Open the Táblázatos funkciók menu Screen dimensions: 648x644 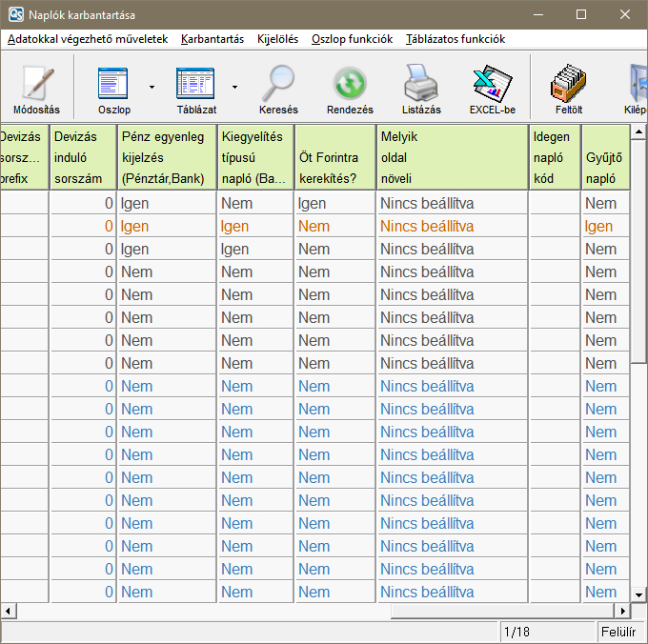click(x=456, y=39)
